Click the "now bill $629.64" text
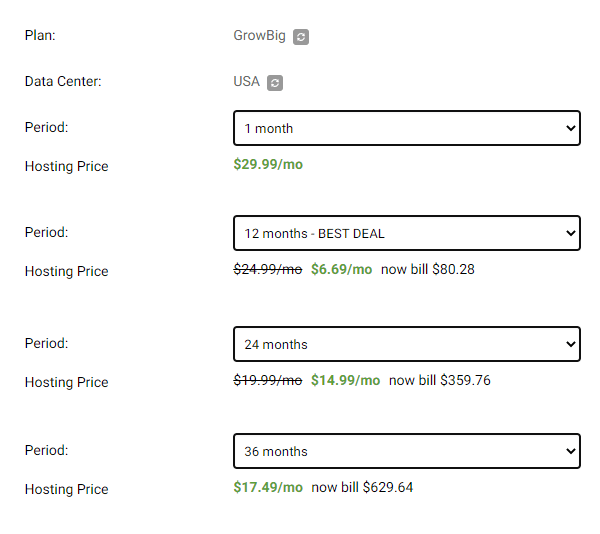Screen dimensions: 600x534 pos(362,487)
